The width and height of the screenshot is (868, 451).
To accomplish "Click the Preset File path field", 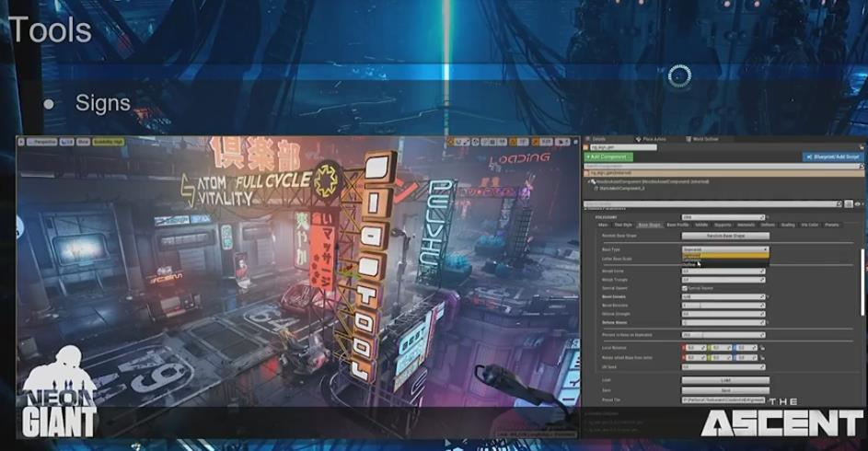I will (723, 399).
